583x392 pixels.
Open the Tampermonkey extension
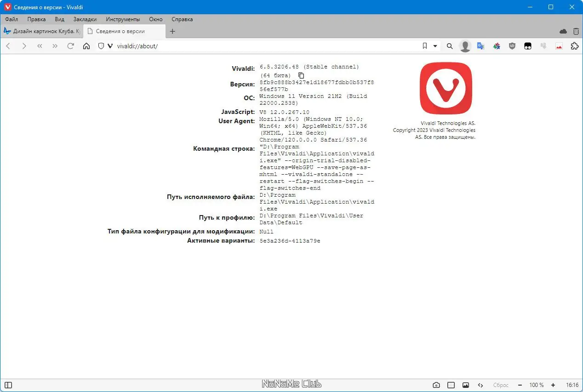pyautogui.click(x=528, y=46)
